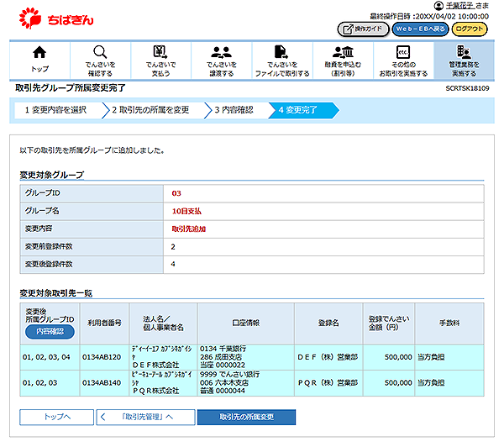
Task: Open the 操作ガイド help button
Action: click(x=363, y=29)
